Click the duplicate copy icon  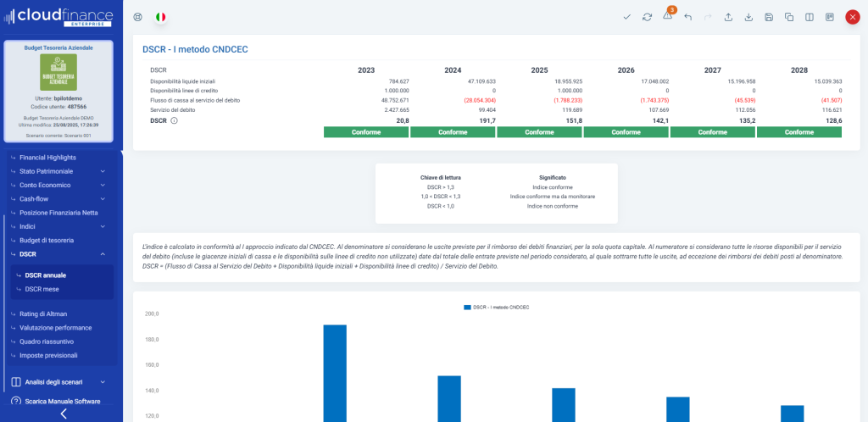[x=789, y=17]
